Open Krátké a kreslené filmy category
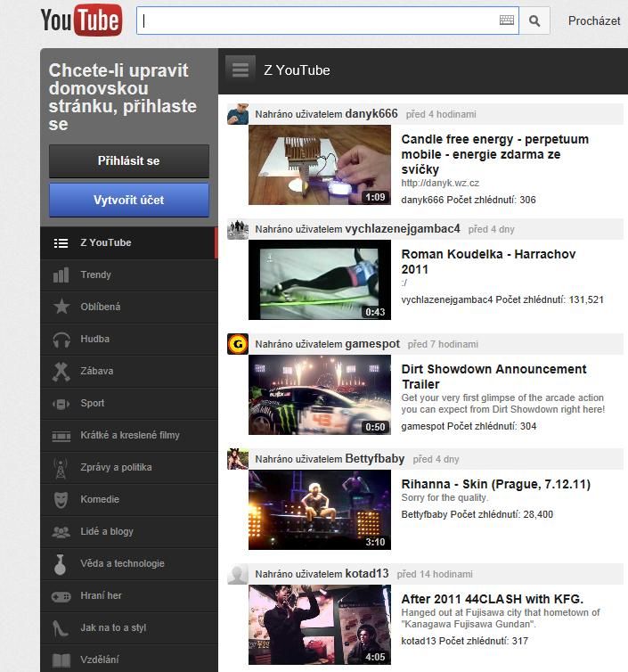628x672 pixels. tap(129, 436)
